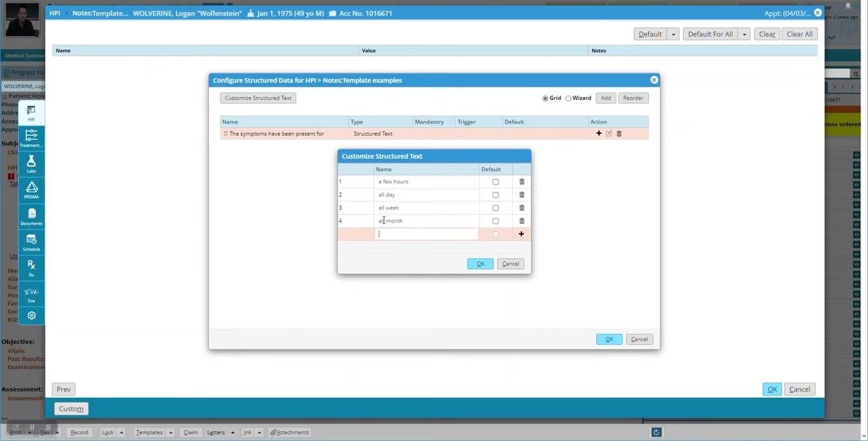Select the Wizard radio option

tap(568, 98)
